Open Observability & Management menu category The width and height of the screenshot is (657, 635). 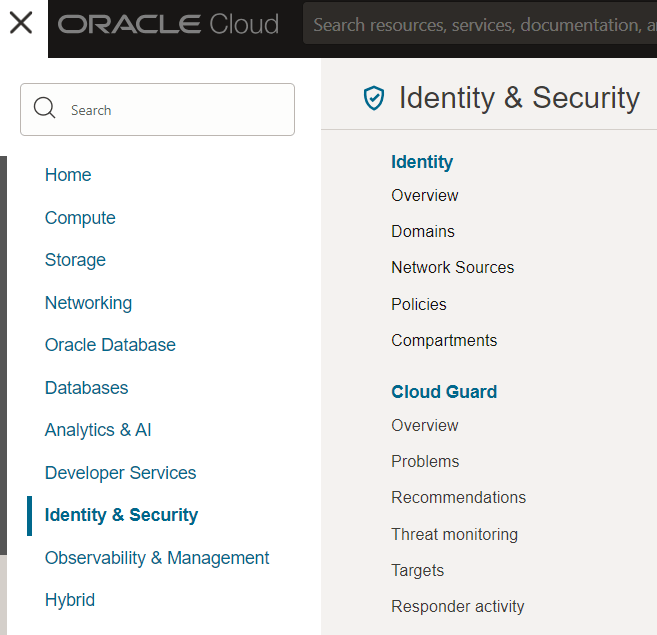pos(157,558)
